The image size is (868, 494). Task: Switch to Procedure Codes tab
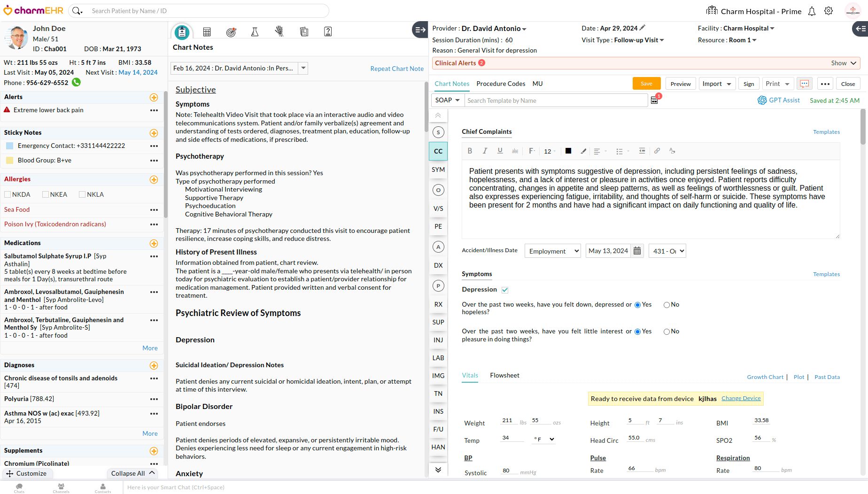click(x=501, y=84)
